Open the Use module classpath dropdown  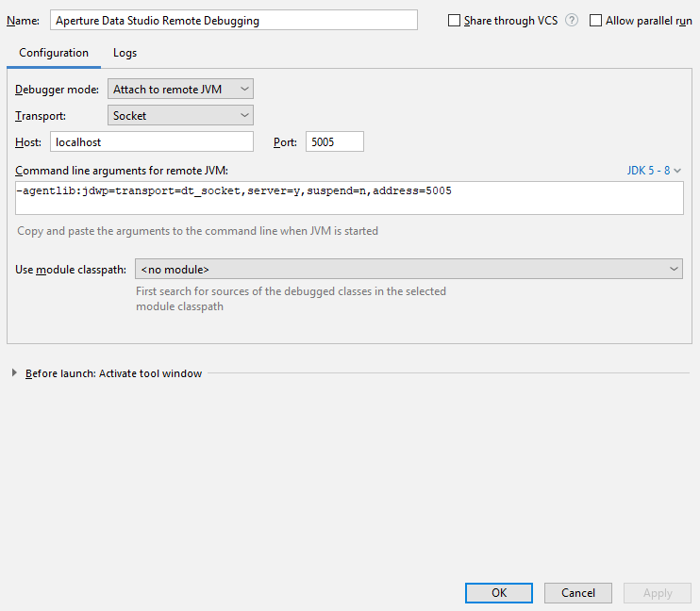[x=408, y=269]
